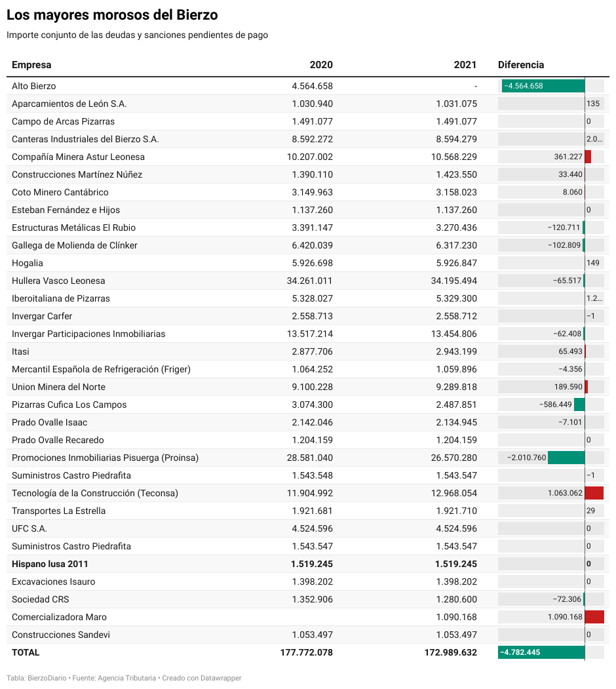Click the title 'Los mayores morosos del Bierzo'

coord(112,15)
